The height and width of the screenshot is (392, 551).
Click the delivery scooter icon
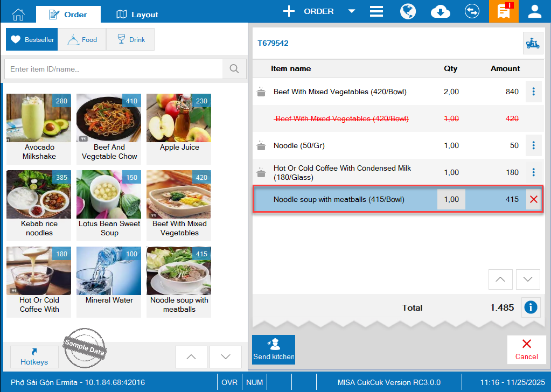532,43
